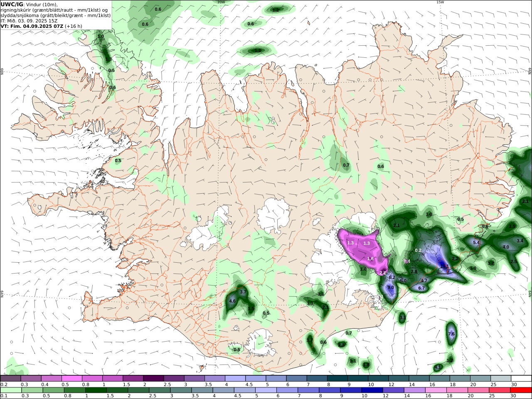
Task: Select pink swatch between 16 and 18, lower legend
Action: [436, 390]
